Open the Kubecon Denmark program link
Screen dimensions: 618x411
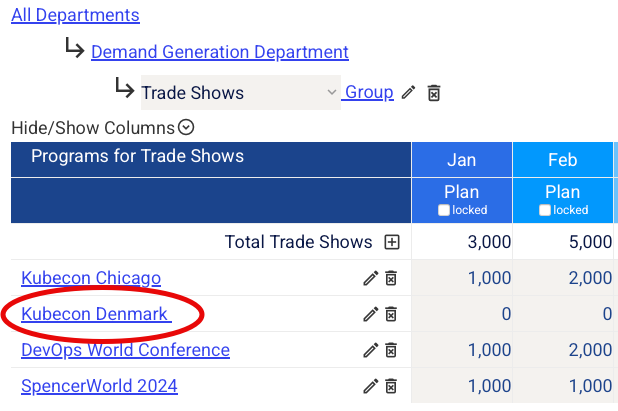(x=94, y=314)
